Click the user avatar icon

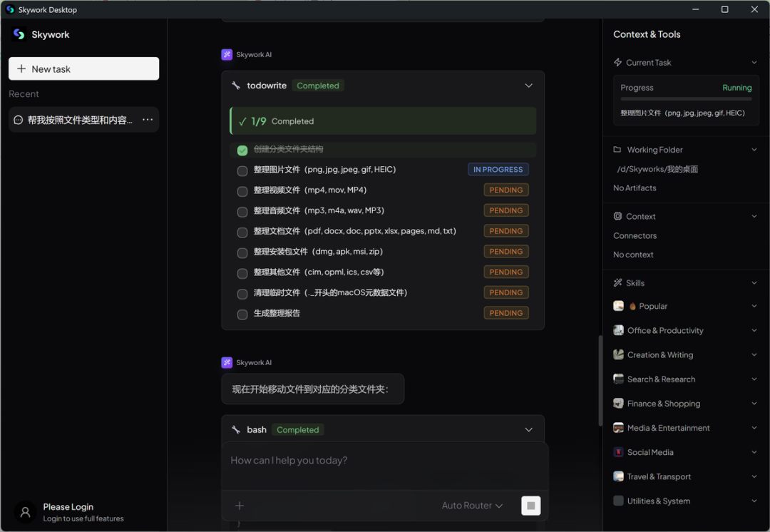(x=25, y=512)
